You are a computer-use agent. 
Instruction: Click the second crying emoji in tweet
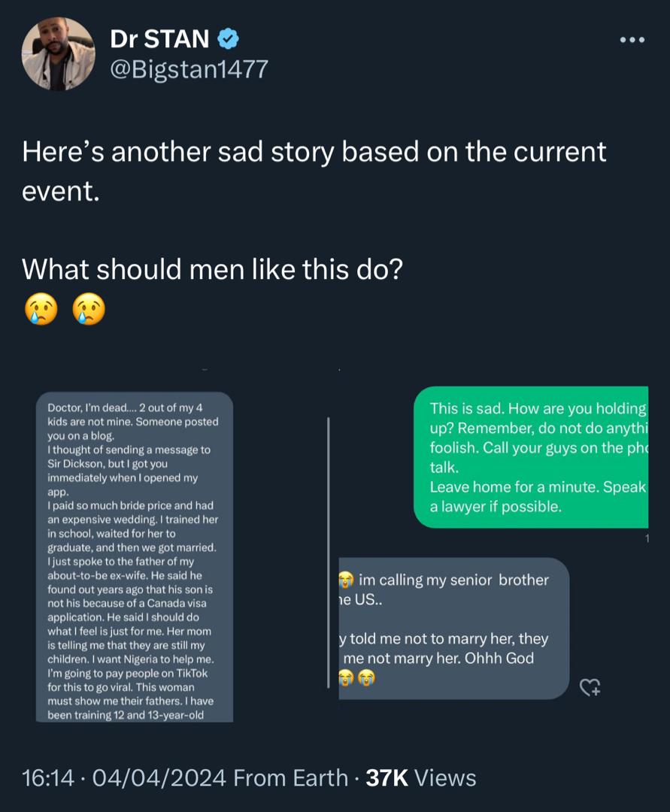(89, 308)
